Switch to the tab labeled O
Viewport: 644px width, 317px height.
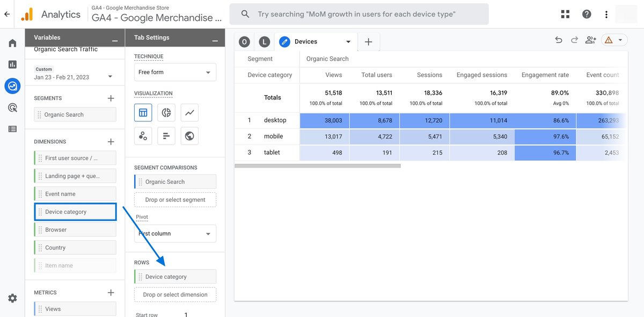(244, 41)
